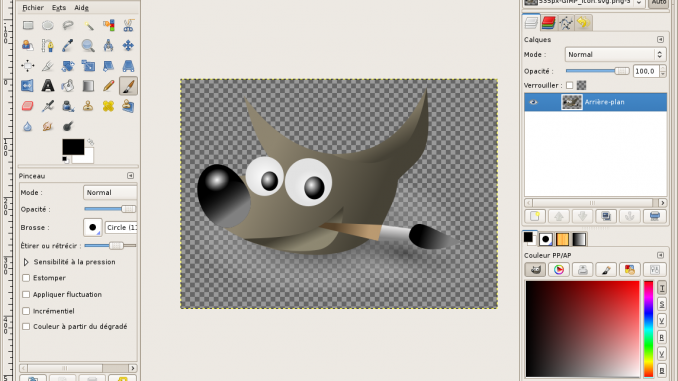Open the Brushes tab in lower dock
Viewport: 678px width, 381px height.
546,239
